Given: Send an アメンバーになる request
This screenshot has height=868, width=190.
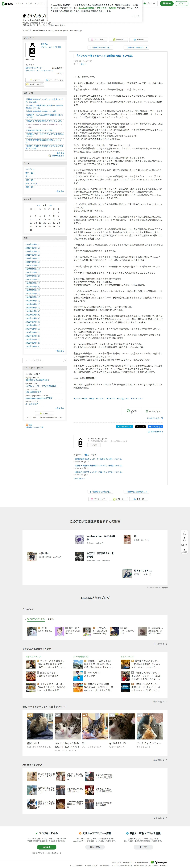Looking at the screenshot, I should point(55,80).
